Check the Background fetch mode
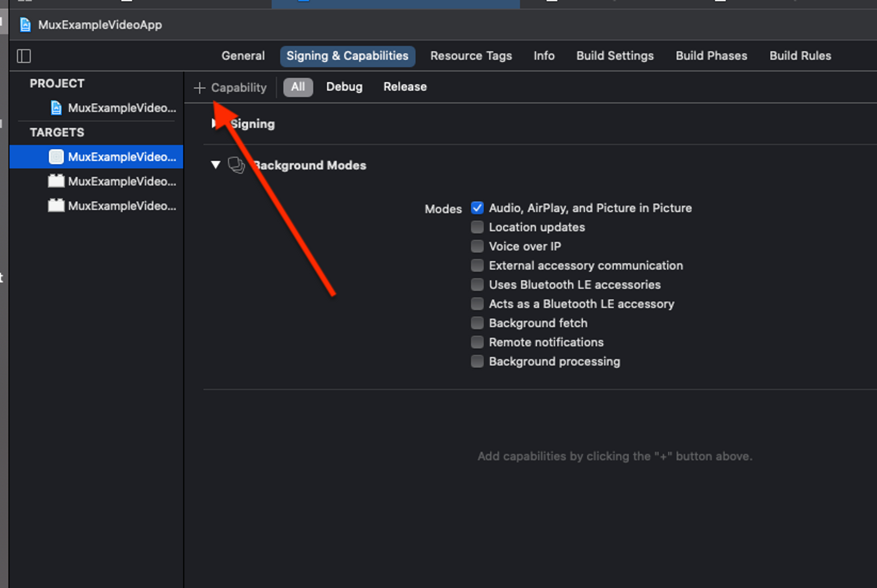 pyautogui.click(x=477, y=323)
